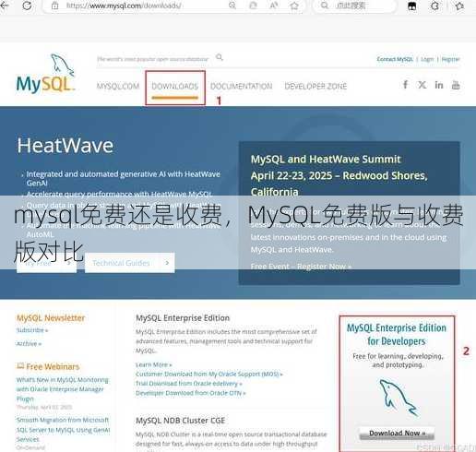Reload the page with the refresh icon
Viewport: 476px width, 452px height.
pyautogui.click(x=27, y=6)
